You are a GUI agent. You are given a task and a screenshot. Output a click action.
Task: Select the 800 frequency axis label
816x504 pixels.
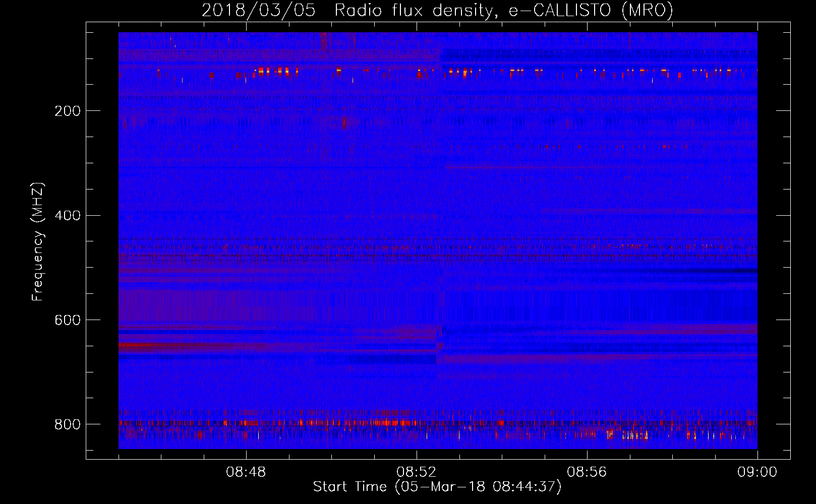[68, 424]
